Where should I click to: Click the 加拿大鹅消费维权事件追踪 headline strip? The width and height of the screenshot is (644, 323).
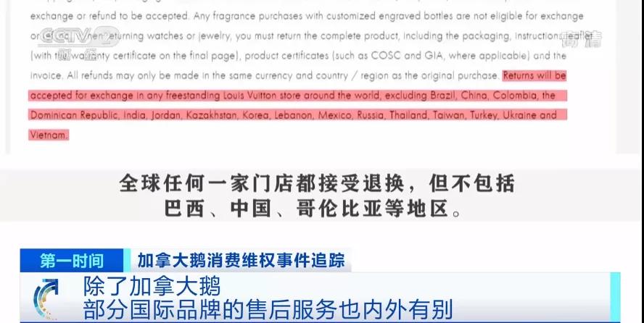pyautogui.click(x=241, y=261)
